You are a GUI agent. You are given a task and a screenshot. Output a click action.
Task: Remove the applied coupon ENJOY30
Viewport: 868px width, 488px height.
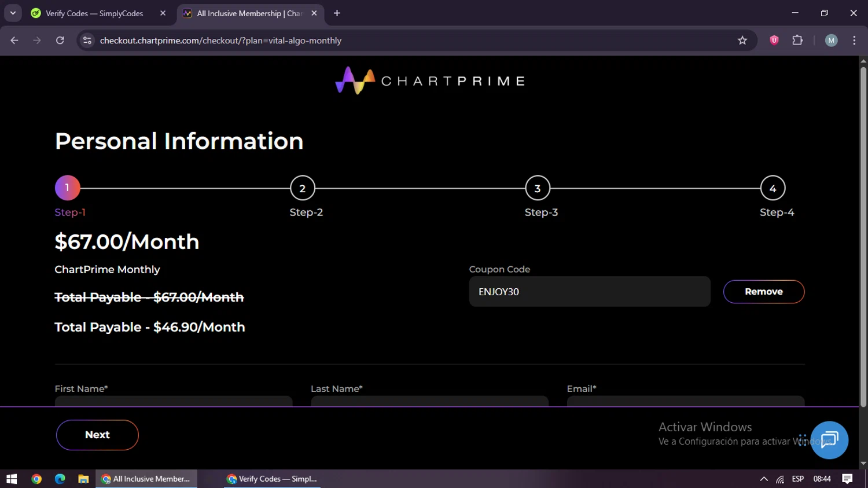pyautogui.click(x=764, y=292)
